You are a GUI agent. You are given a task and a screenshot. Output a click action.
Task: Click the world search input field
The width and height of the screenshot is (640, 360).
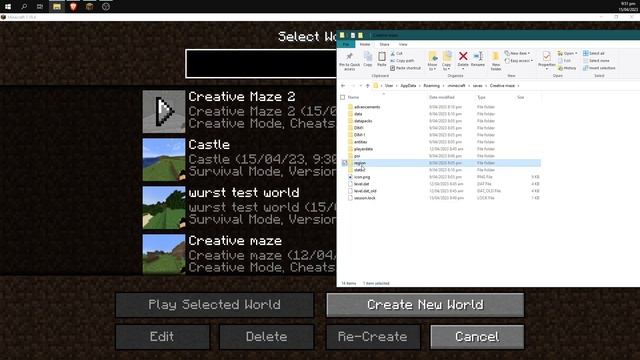[x=261, y=64]
